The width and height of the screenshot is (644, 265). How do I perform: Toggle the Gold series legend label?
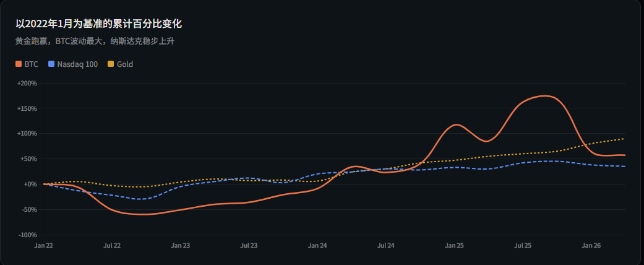pos(124,64)
